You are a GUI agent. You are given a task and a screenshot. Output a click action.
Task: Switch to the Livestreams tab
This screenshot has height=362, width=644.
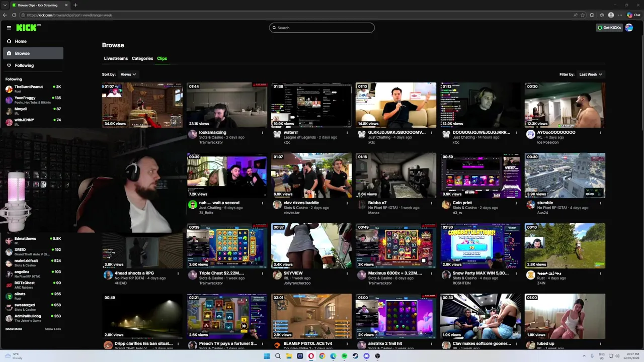coord(116,58)
